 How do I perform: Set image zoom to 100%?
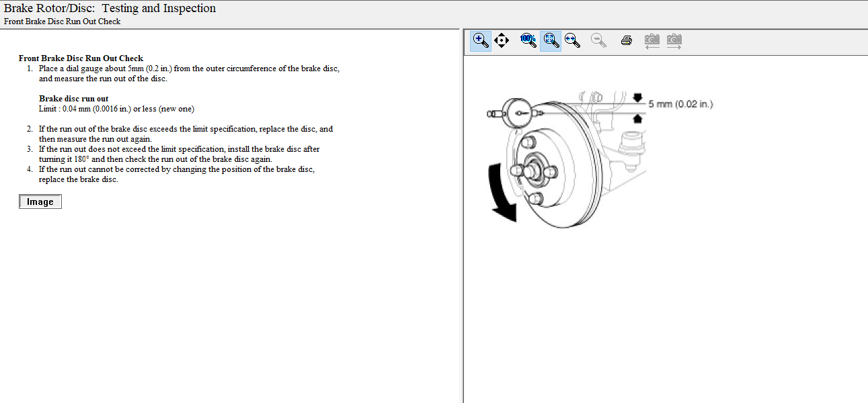(x=528, y=40)
